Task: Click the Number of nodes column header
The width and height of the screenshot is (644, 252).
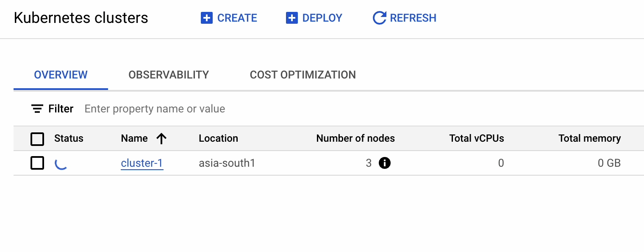Action: coord(355,138)
